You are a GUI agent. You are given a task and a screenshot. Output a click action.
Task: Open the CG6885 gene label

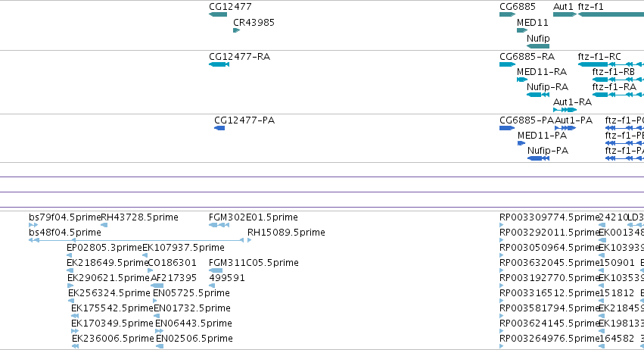(x=518, y=7)
